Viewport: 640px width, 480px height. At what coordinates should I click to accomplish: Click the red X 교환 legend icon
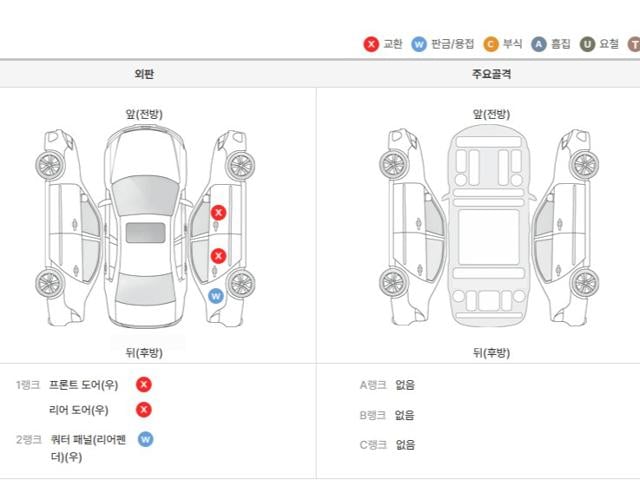(x=371, y=44)
